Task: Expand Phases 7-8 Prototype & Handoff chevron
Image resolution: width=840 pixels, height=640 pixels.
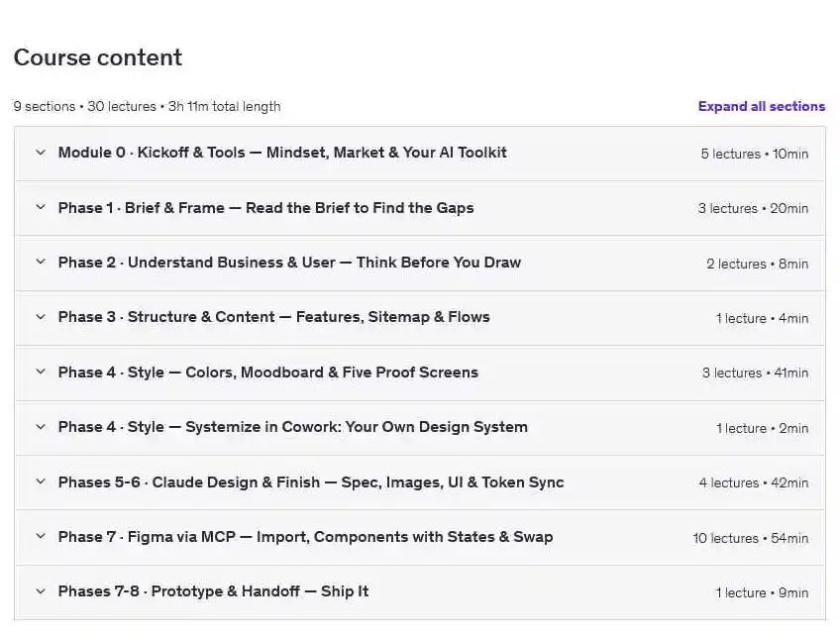Action: (41, 591)
